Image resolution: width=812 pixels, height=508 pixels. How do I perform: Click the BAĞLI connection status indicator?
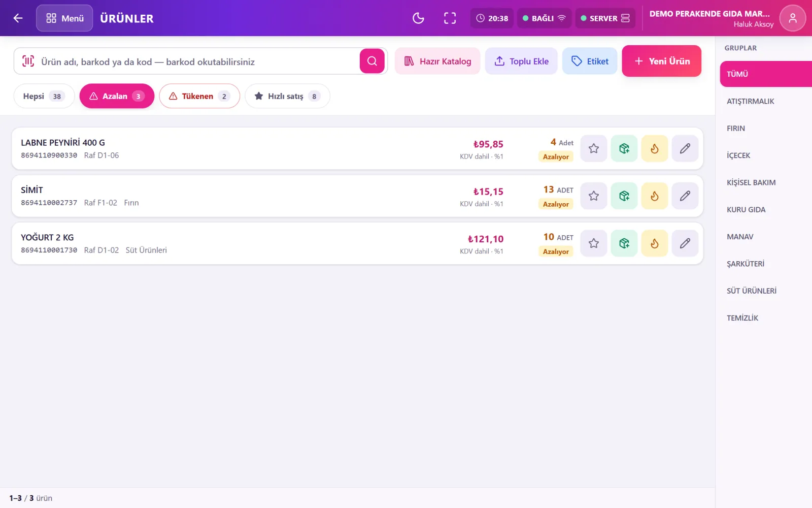[544, 18]
